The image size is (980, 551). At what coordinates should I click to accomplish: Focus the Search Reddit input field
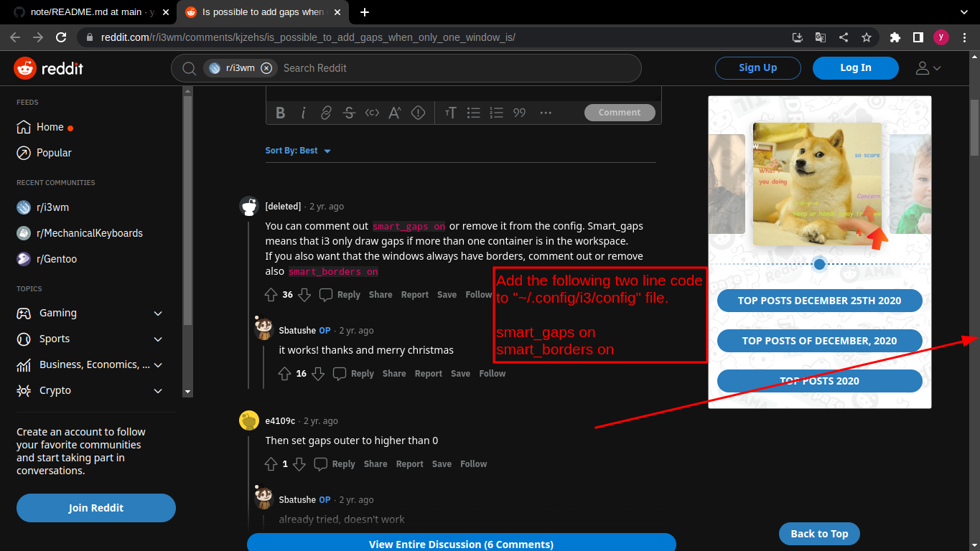tap(459, 68)
